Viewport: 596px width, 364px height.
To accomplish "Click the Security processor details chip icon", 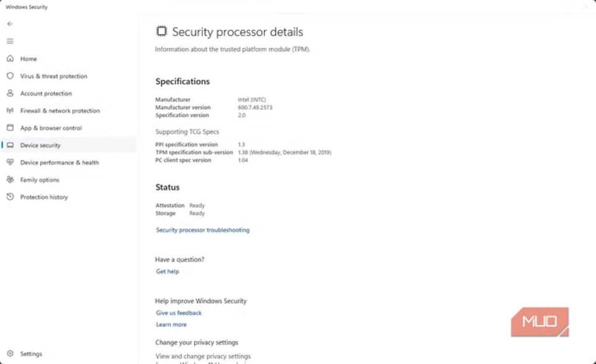I will [161, 31].
